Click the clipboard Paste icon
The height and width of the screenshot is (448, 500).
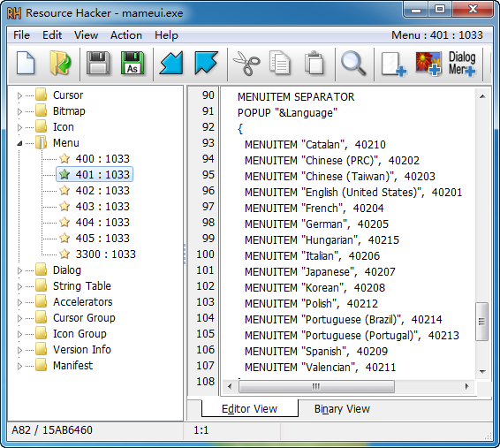tap(314, 63)
